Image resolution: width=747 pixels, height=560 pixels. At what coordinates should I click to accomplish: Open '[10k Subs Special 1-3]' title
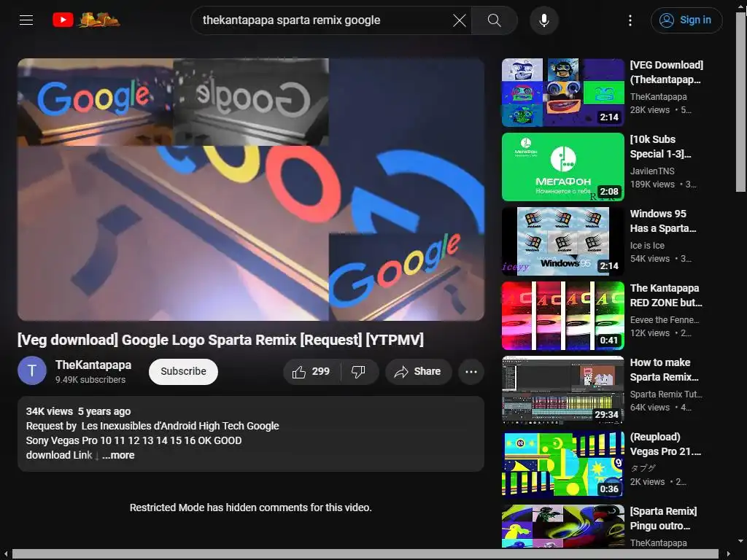(660, 147)
